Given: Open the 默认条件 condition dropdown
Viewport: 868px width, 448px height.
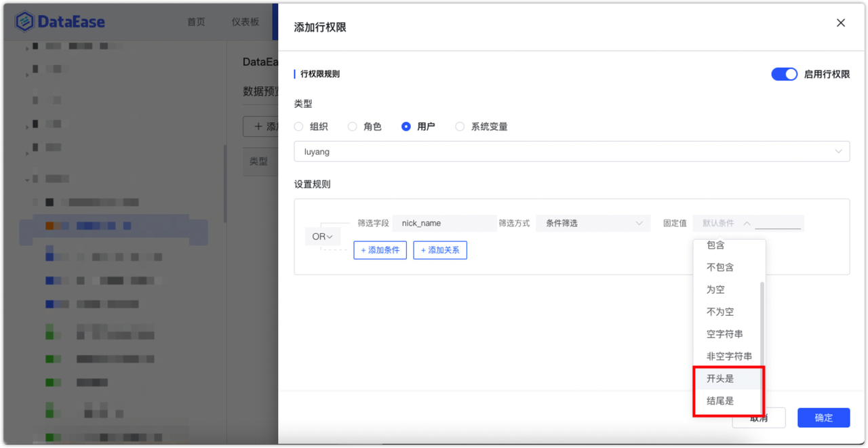Looking at the screenshot, I should tap(724, 223).
